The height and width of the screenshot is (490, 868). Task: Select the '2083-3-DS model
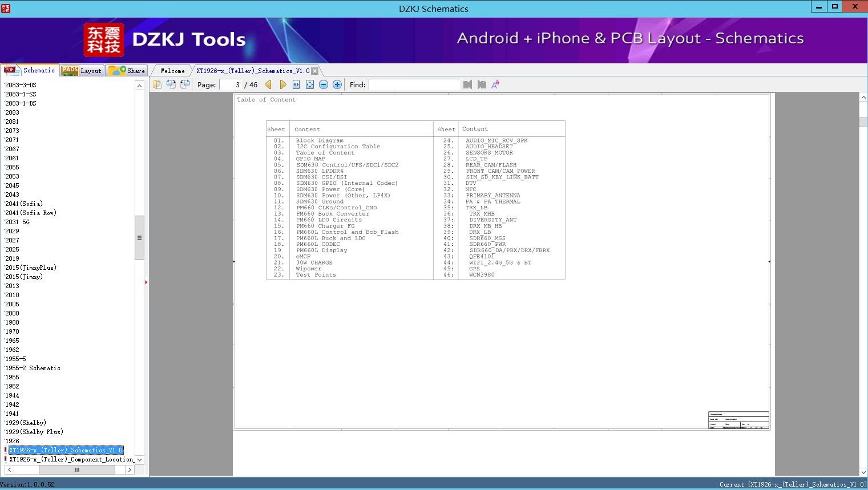(x=21, y=85)
